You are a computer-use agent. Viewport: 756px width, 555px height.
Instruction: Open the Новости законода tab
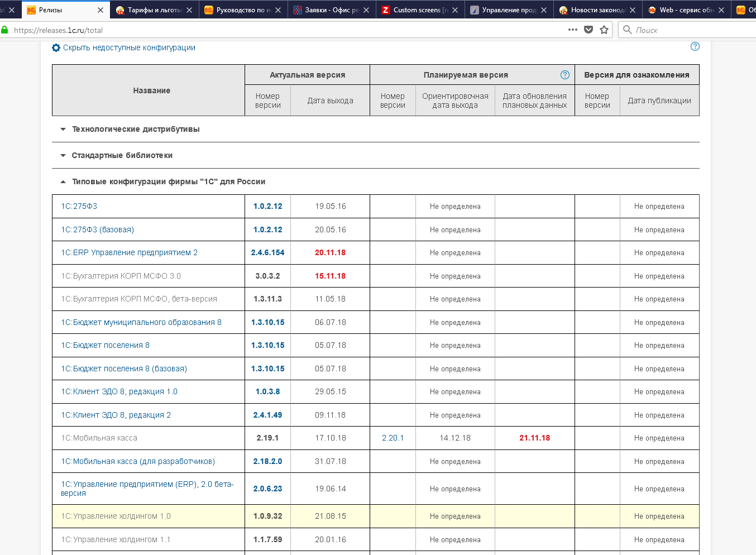coord(598,10)
